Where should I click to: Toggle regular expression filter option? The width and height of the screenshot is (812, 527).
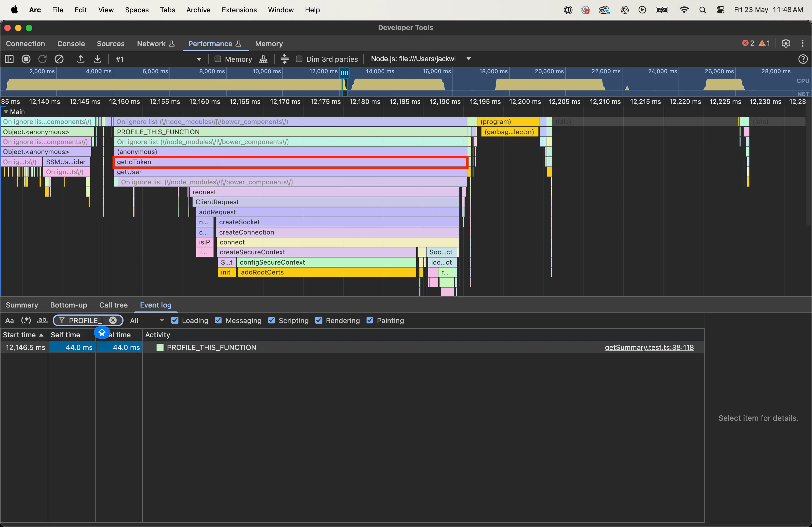26,320
